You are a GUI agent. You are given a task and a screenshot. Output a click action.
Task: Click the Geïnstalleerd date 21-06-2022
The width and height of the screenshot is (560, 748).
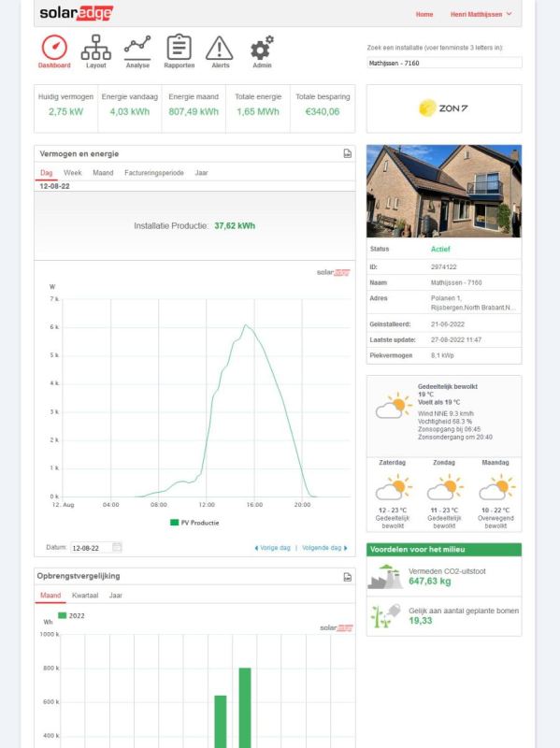(448, 324)
